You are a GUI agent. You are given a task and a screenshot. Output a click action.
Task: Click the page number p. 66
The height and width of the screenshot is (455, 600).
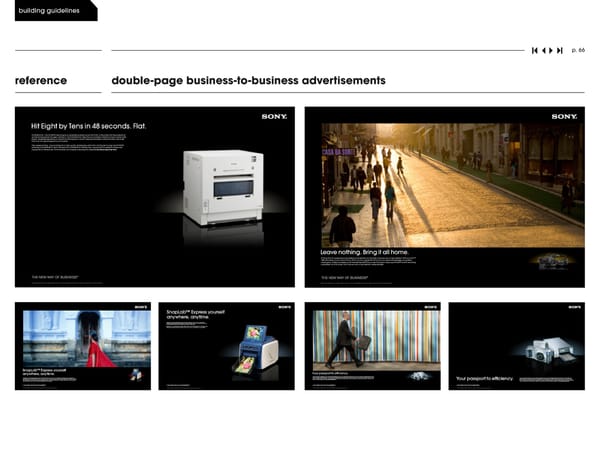578,50
